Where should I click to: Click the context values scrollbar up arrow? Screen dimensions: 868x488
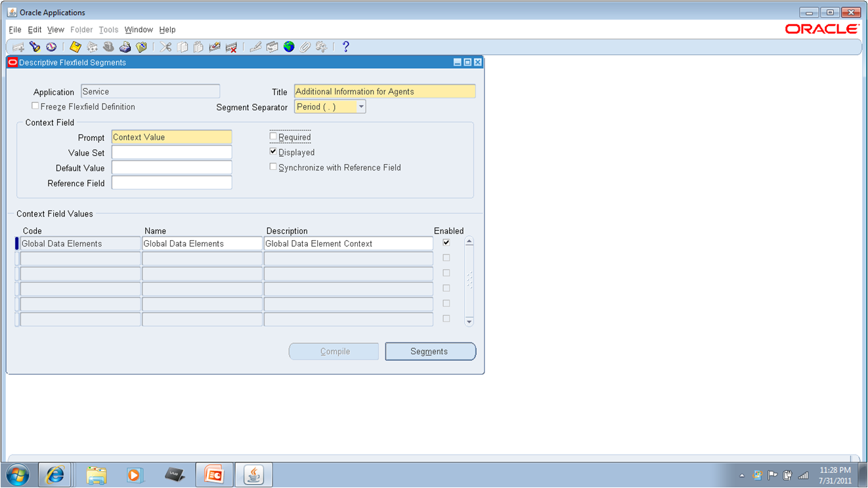pyautogui.click(x=469, y=241)
